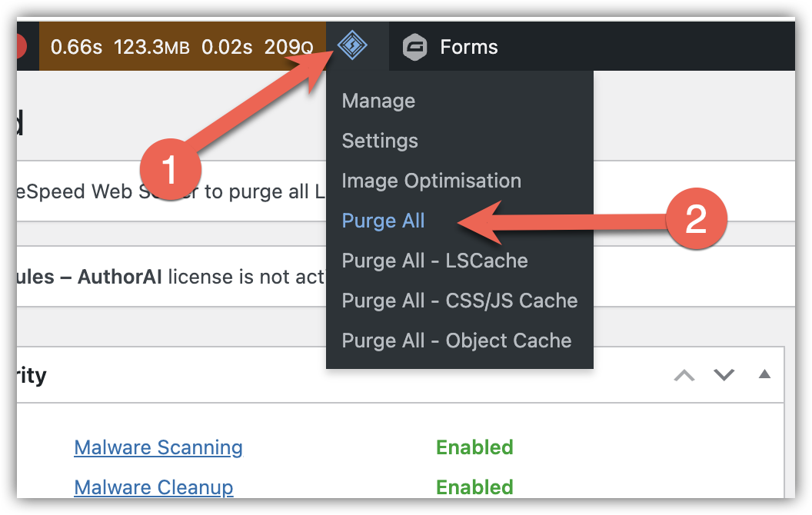The image size is (812, 515).
Task: Open Settings in LiteSpeed menu
Action: [x=380, y=141]
